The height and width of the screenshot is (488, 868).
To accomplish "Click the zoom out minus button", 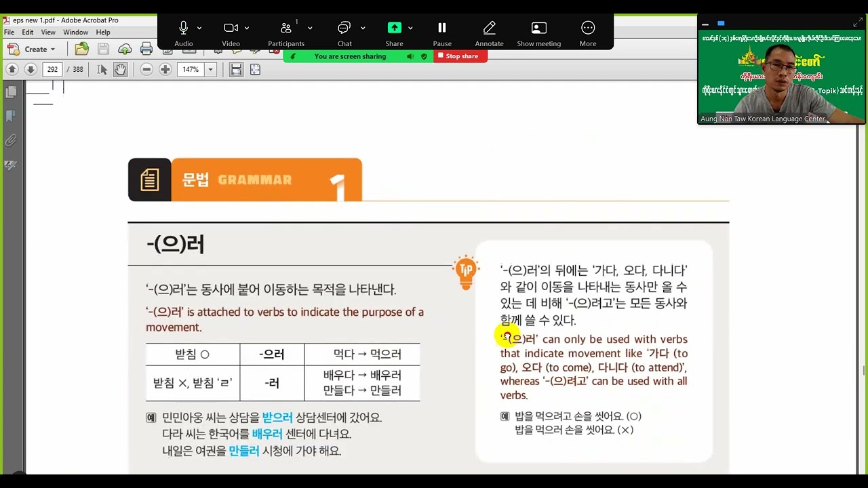I will 146,69.
